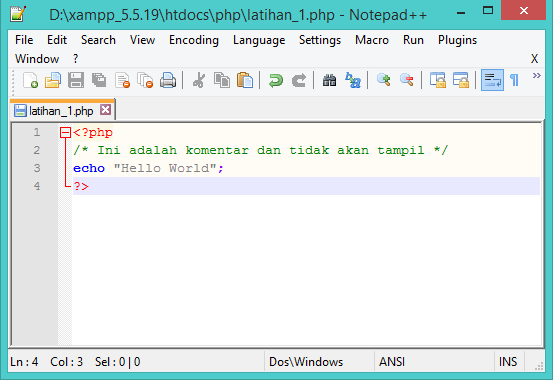
Task: Expand the toolbar overflow chevron
Action: (536, 76)
